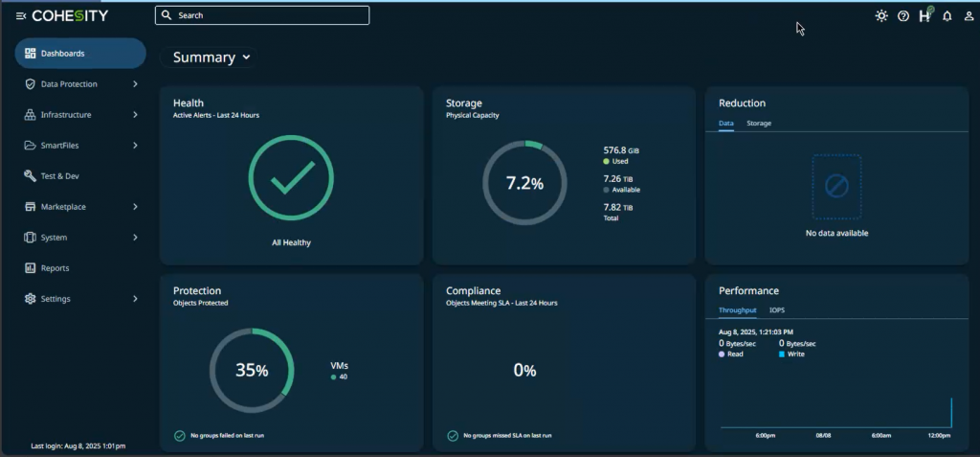Toggle the light/dark theme sun icon
980x457 pixels.
[x=880, y=16]
